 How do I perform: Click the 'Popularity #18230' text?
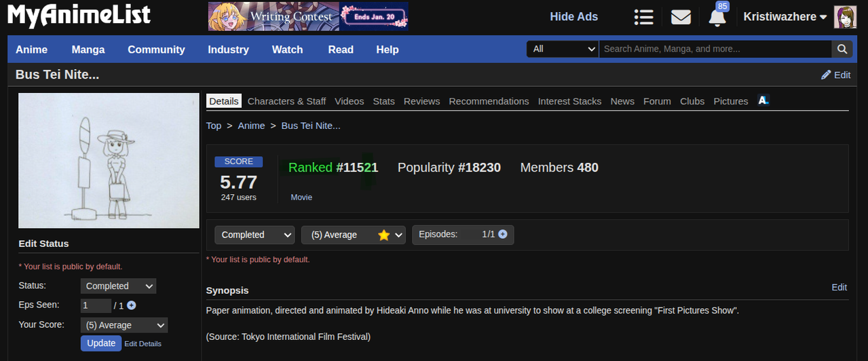449,168
